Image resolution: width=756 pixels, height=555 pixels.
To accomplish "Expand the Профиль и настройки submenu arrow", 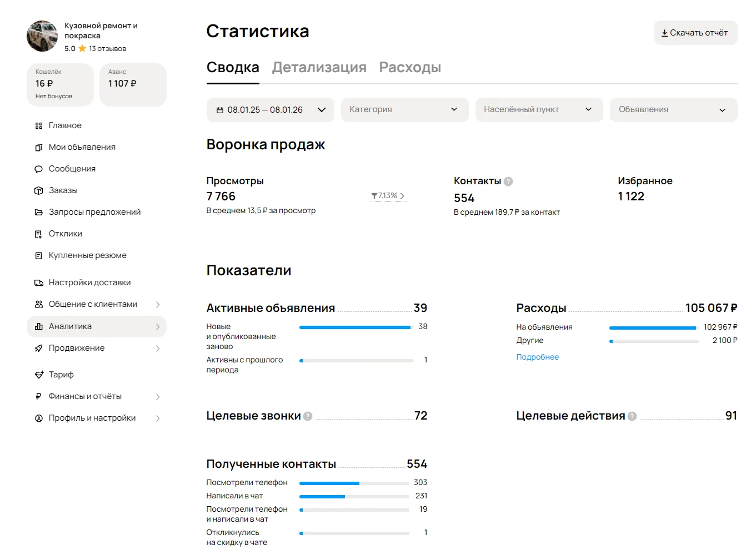I will (x=158, y=418).
